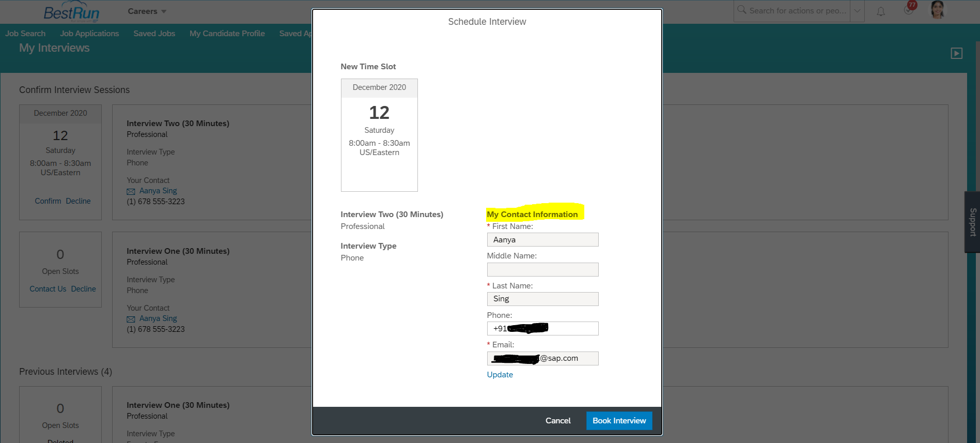Focus the Phone number field
Image resolution: width=980 pixels, height=443 pixels.
542,329
